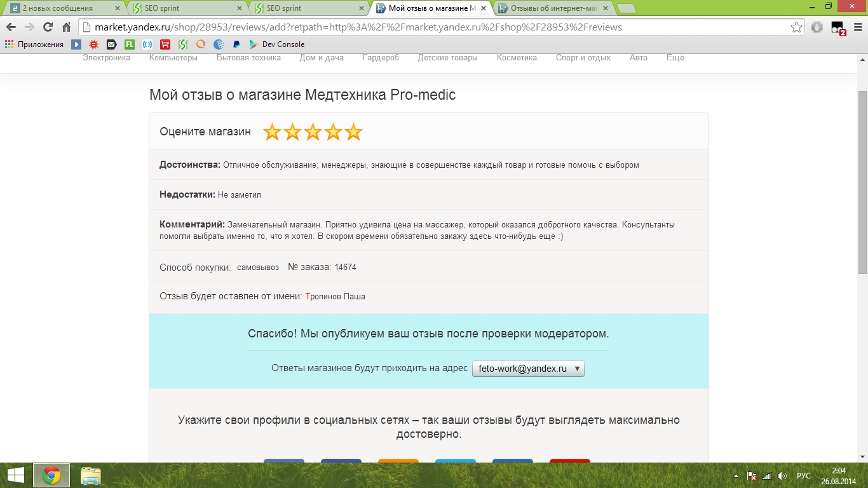Go to the Бытовая техника category
The height and width of the screenshot is (488, 868).
tap(248, 58)
